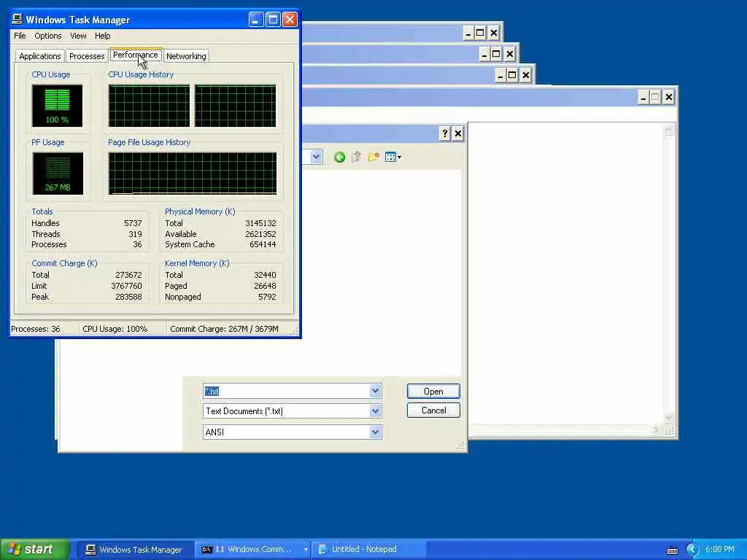747x560 pixels.
Task: Click the Up One Level folder icon
Action: click(356, 157)
